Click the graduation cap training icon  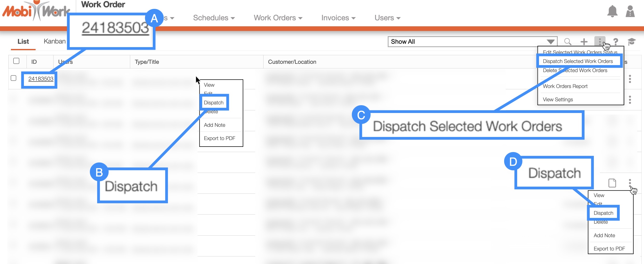(x=632, y=42)
